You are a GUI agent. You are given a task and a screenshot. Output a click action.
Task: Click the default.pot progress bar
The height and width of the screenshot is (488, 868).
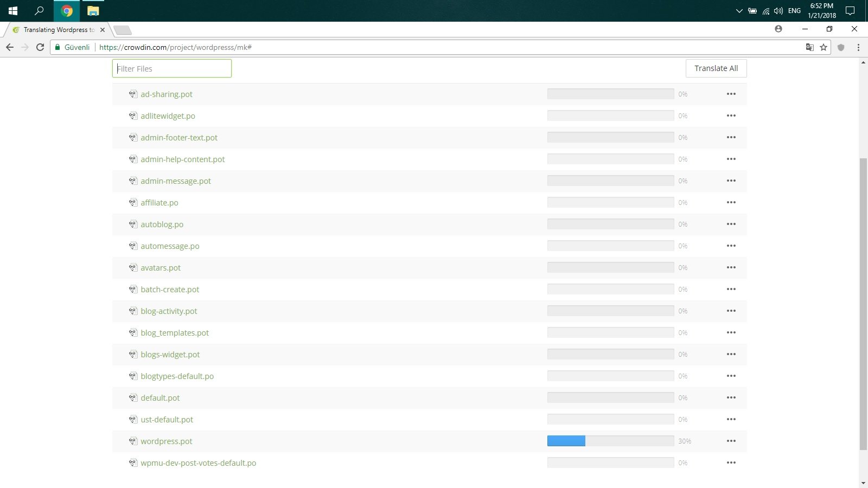[610, 397]
